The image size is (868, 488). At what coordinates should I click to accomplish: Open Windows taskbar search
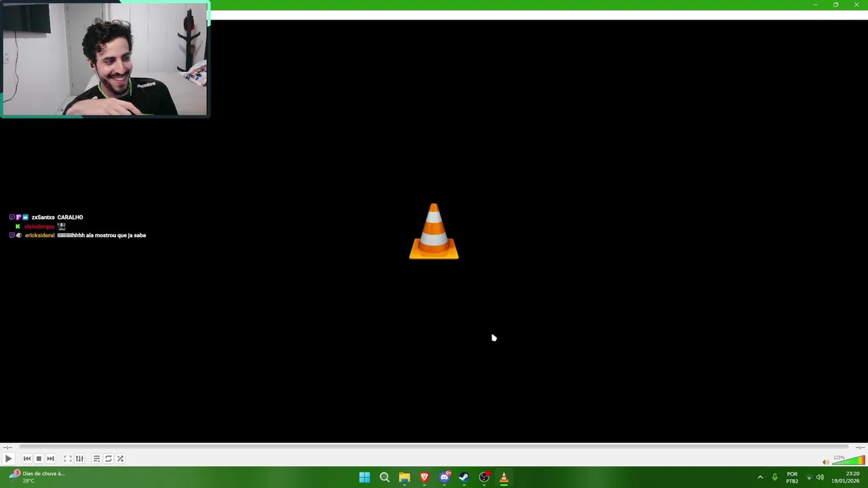point(384,478)
